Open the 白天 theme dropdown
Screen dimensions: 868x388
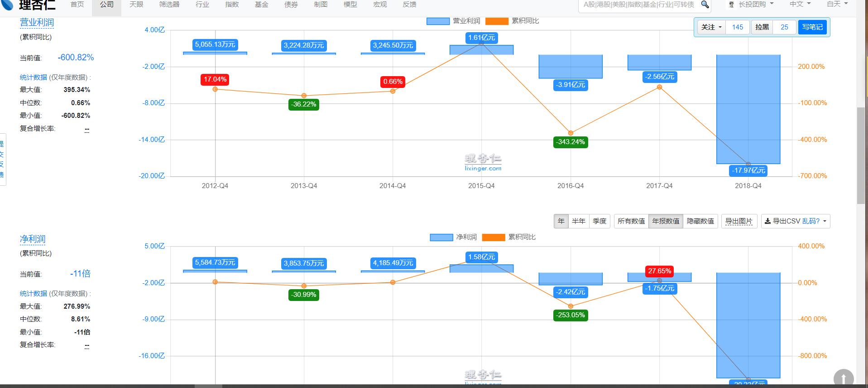pyautogui.click(x=837, y=5)
